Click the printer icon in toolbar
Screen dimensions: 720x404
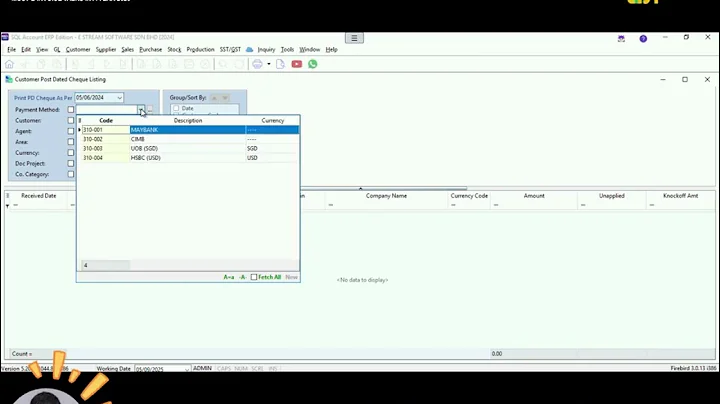pos(257,64)
